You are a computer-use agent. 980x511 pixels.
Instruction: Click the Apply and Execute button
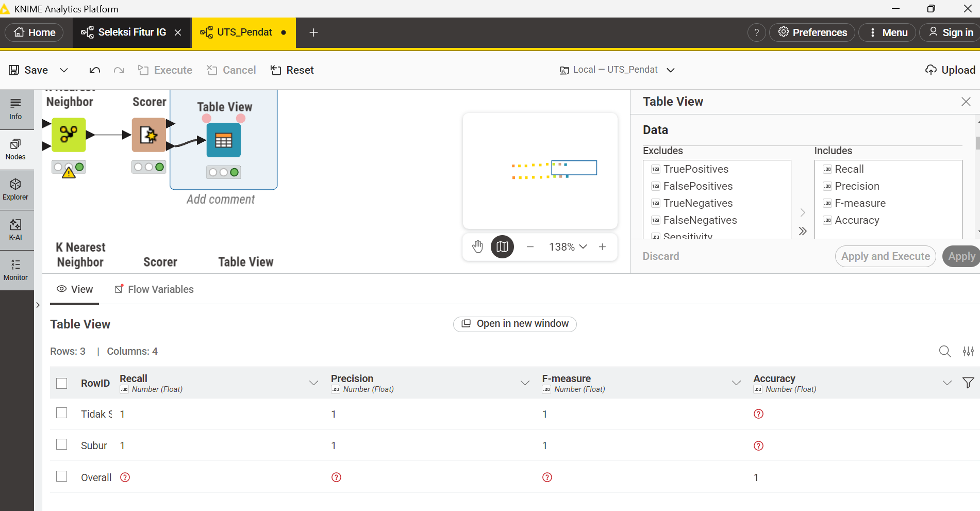click(885, 256)
